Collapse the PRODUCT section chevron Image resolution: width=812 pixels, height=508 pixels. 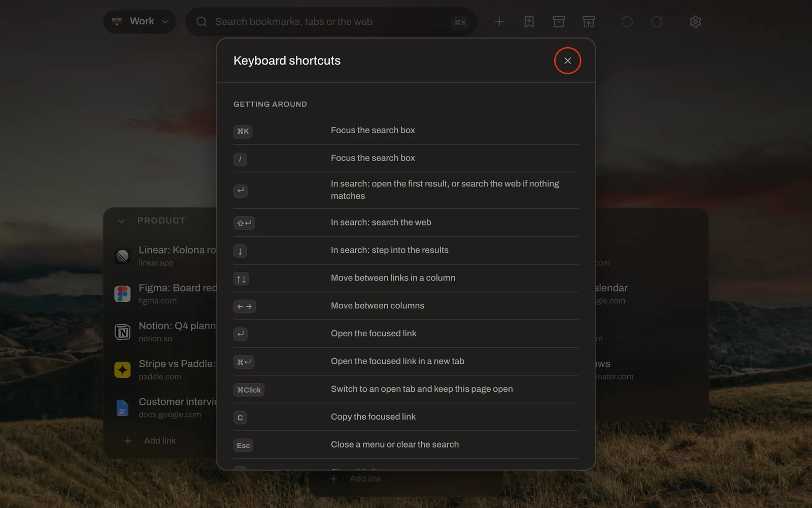click(121, 221)
